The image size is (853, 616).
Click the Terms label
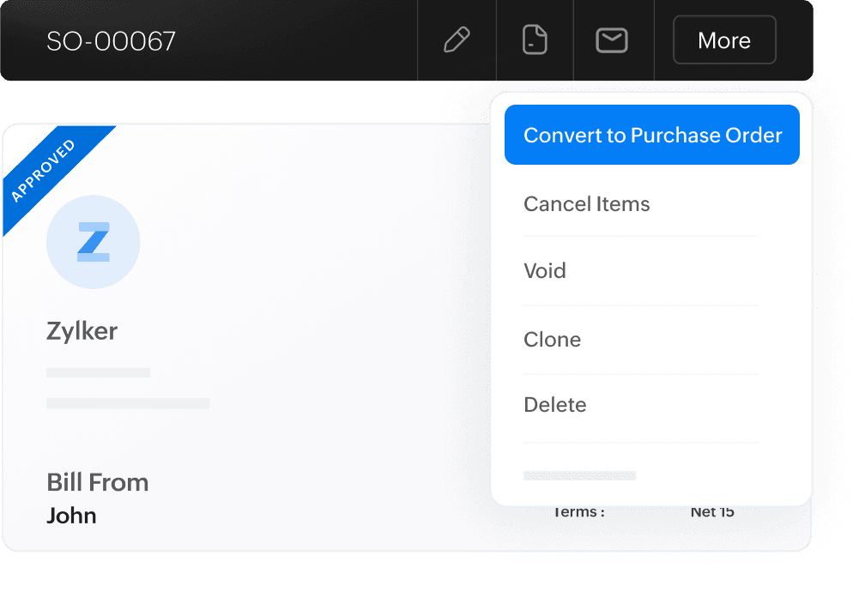[x=579, y=512]
